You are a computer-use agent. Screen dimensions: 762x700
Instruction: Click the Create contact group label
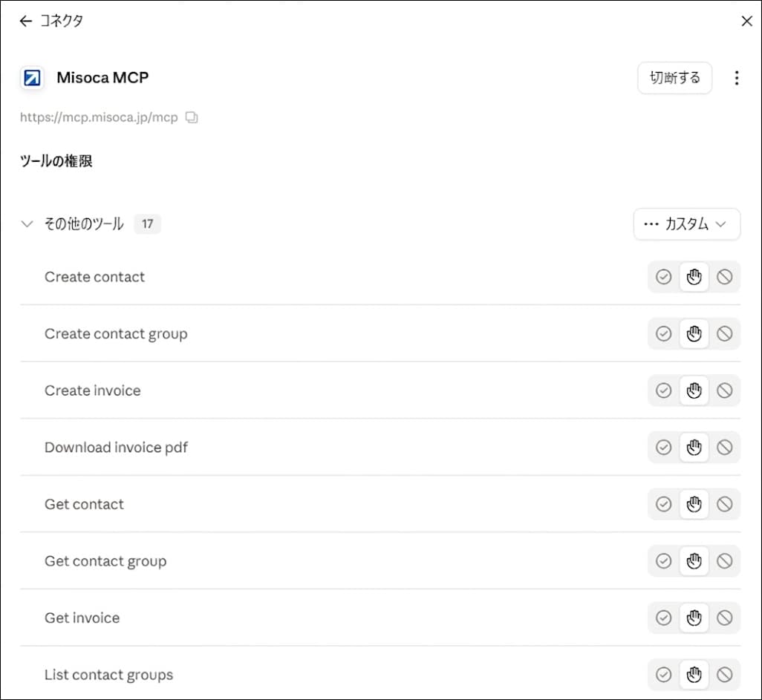point(116,334)
